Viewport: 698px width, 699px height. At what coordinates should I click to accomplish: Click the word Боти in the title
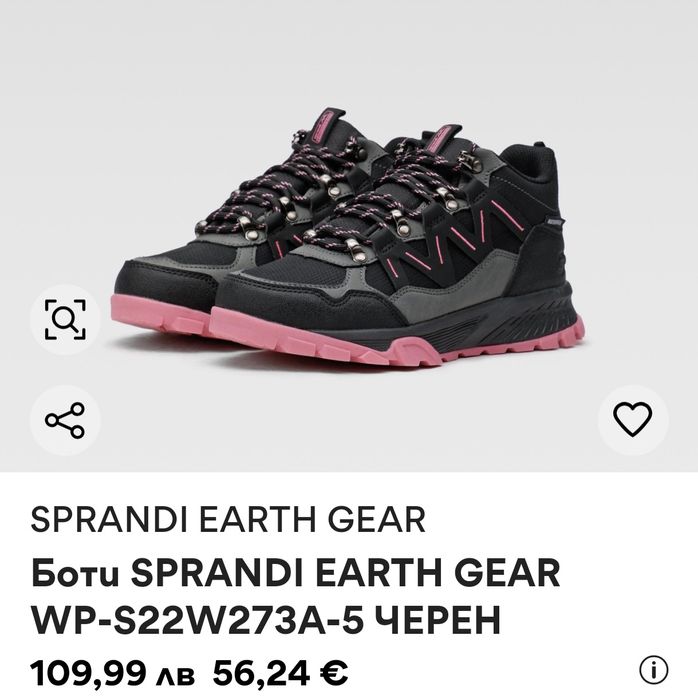(75, 573)
